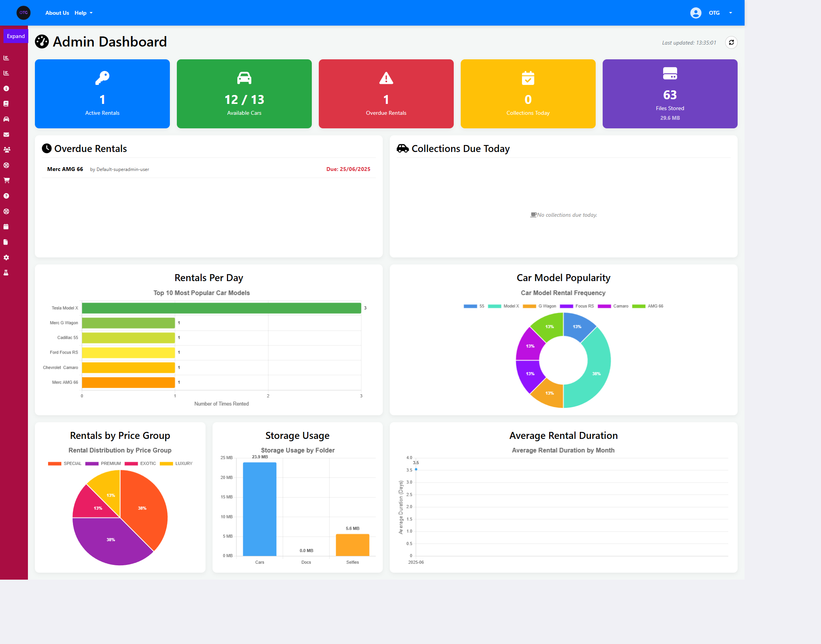
Task: Open the shopping cart sidebar icon
Action: pos(7,180)
